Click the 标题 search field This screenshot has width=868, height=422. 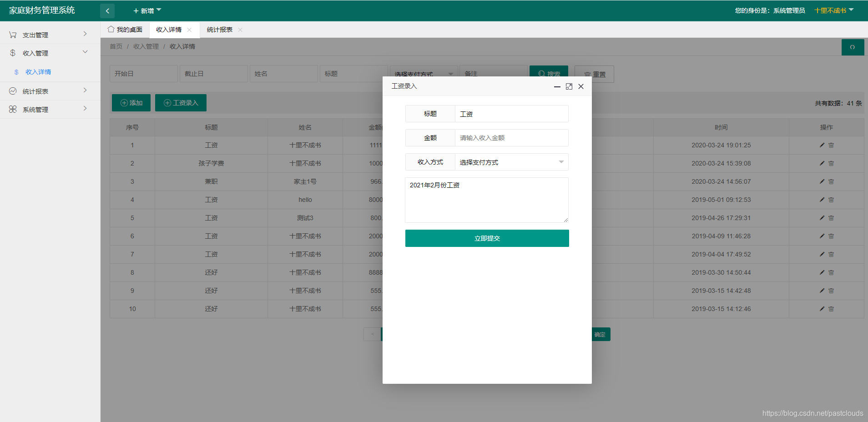click(354, 74)
